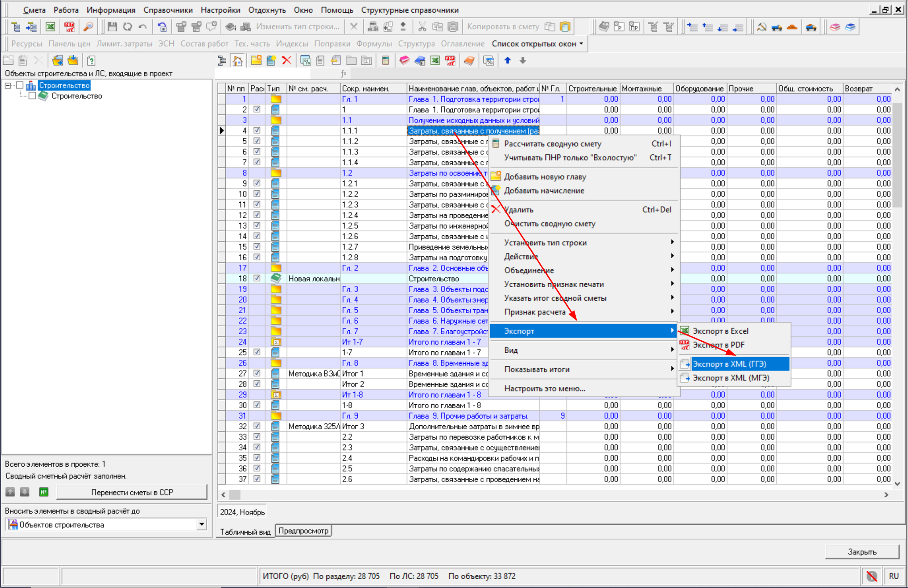The height and width of the screenshot is (588, 908).
Task: Click the undo arrow icon
Action: pyautogui.click(x=143, y=27)
